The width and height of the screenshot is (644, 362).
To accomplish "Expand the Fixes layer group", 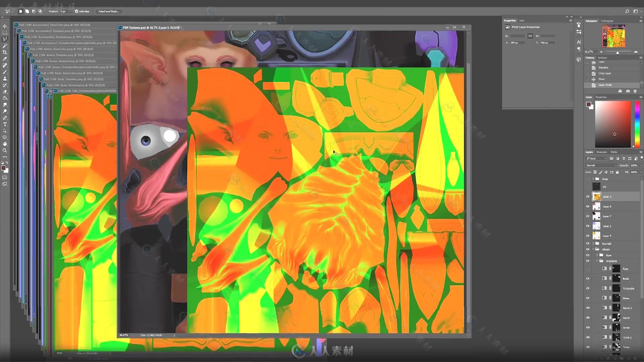I will (x=593, y=179).
